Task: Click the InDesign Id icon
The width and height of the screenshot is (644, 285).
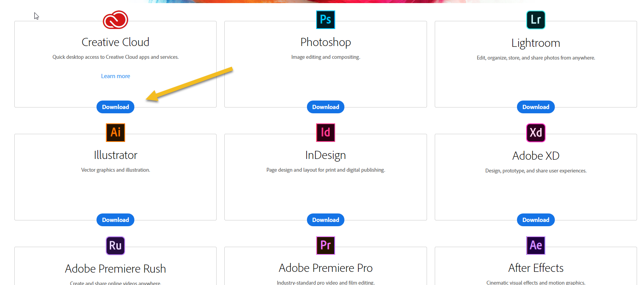Action: coord(325,133)
